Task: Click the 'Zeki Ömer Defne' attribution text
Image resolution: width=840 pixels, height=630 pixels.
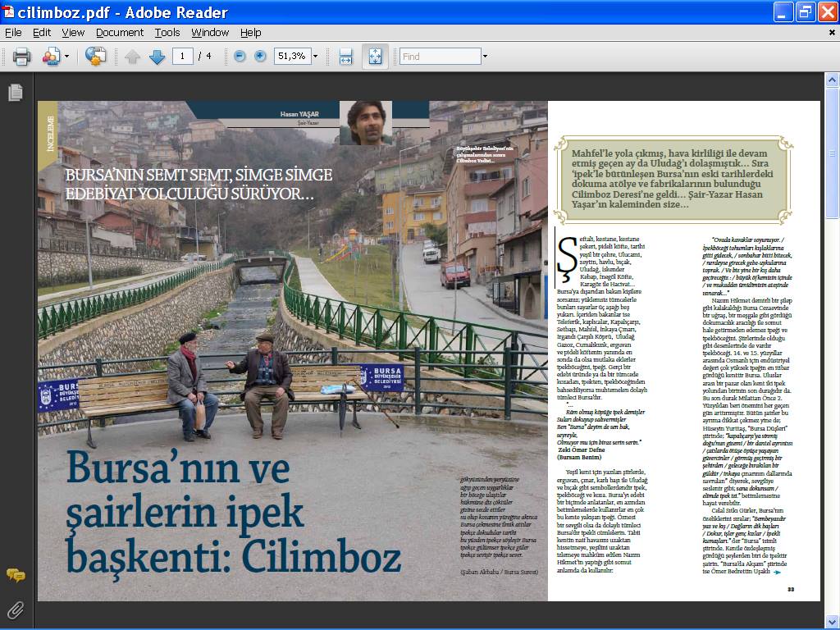Action: point(582,450)
